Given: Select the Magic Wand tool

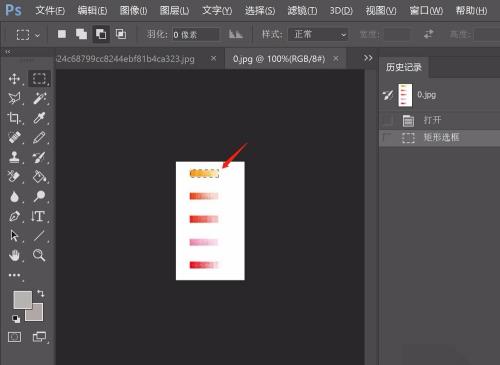Looking at the screenshot, I should [x=39, y=99].
